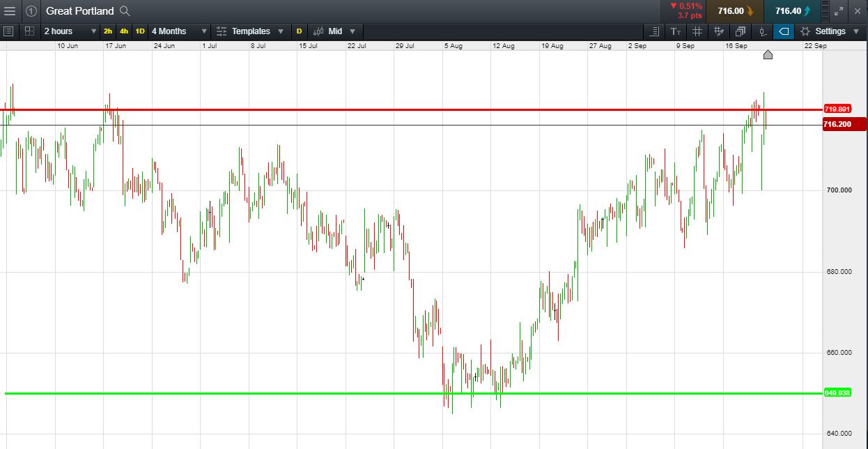Expand the 4 Months range dropdown
Screen dimensions: 868x449
pyautogui.click(x=179, y=31)
